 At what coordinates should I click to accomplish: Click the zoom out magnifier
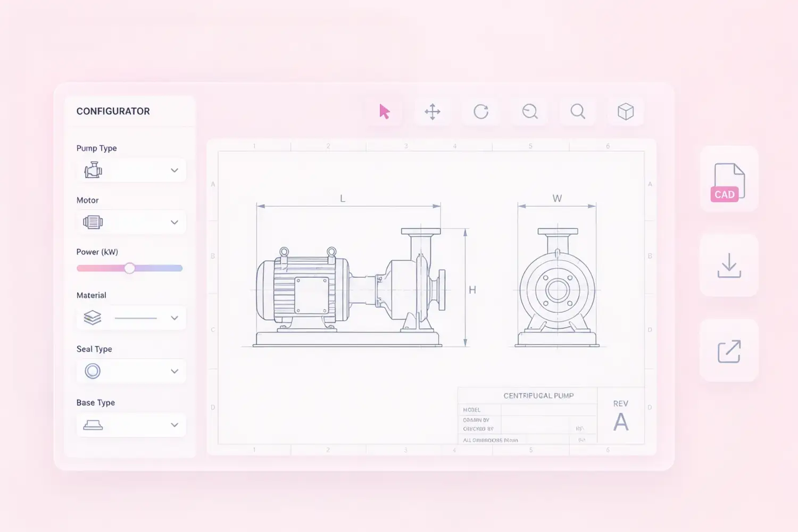click(x=530, y=112)
